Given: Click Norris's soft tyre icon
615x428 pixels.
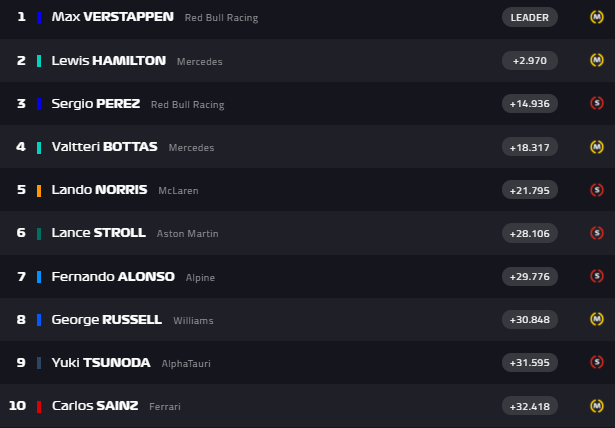Looking at the screenshot, I should point(596,190).
